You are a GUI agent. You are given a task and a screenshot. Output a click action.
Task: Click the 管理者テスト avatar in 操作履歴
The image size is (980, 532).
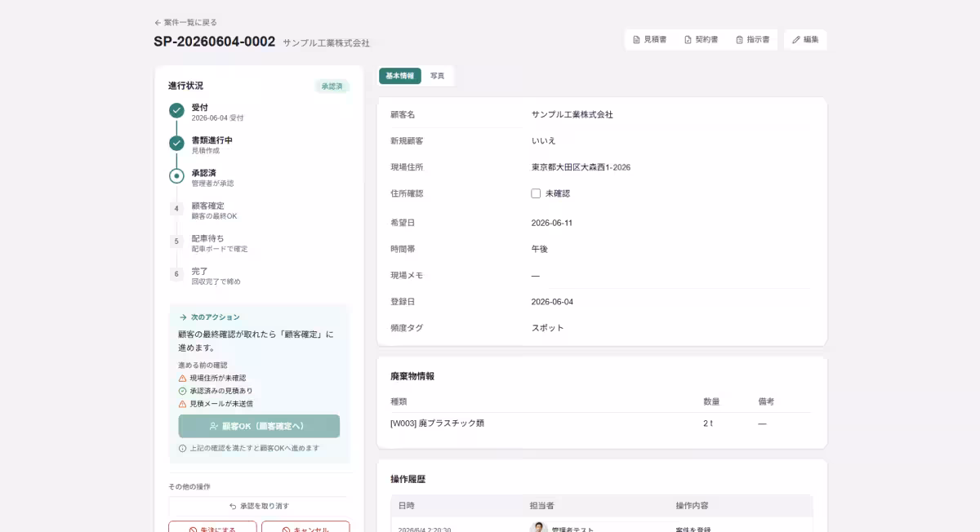[x=538, y=529]
